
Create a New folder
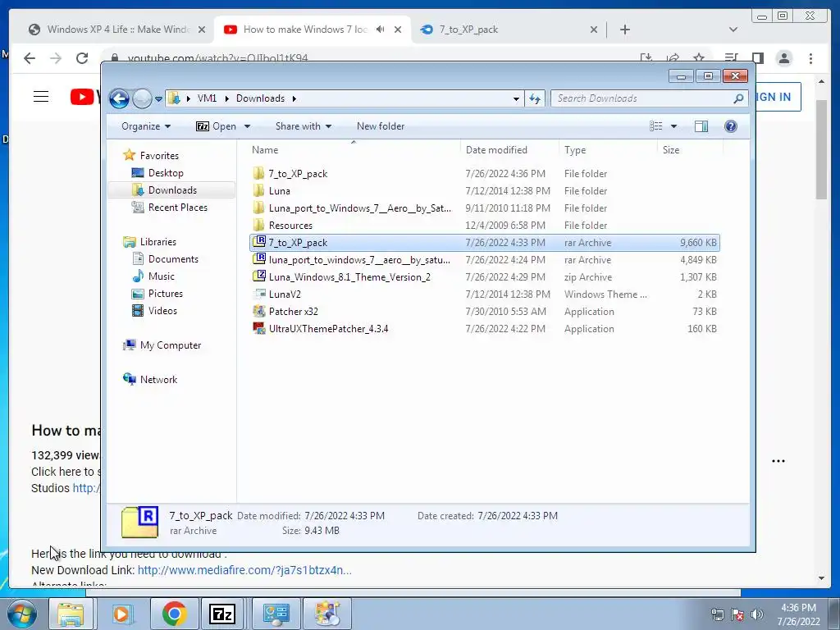381,126
